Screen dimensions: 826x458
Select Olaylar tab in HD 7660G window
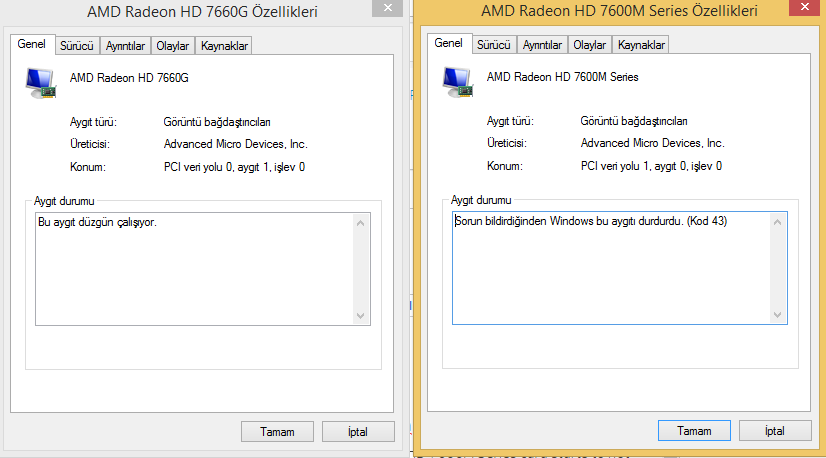pyautogui.click(x=172, y=46)
